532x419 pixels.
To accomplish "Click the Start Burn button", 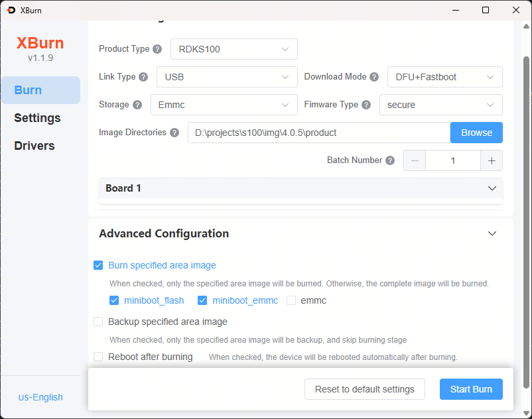I will coord(471,389).
